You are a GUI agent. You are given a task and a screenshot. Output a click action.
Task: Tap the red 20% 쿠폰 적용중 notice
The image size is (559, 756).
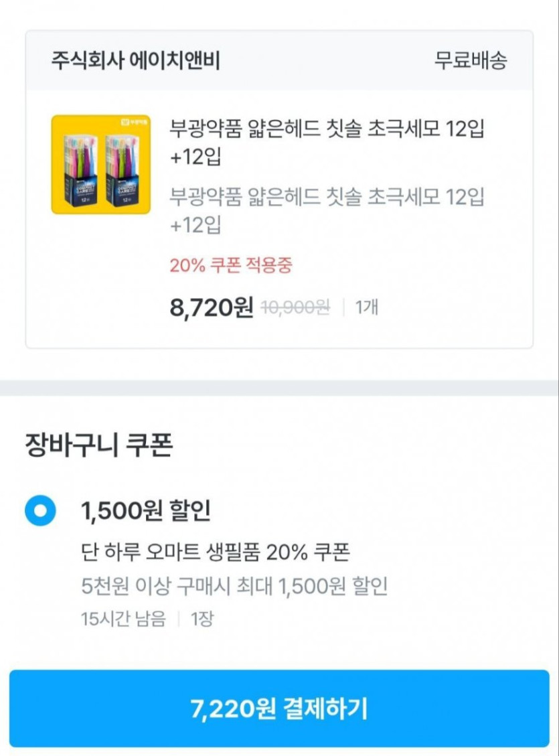pos(231,265)
